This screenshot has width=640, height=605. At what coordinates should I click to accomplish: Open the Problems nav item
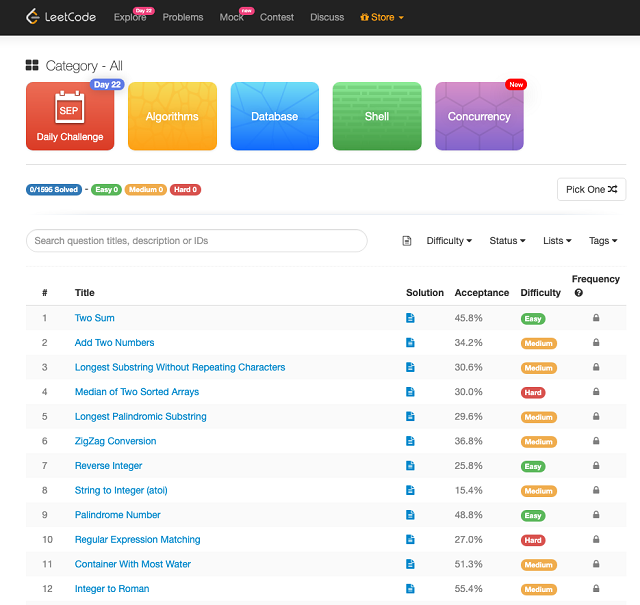(183, 17)
